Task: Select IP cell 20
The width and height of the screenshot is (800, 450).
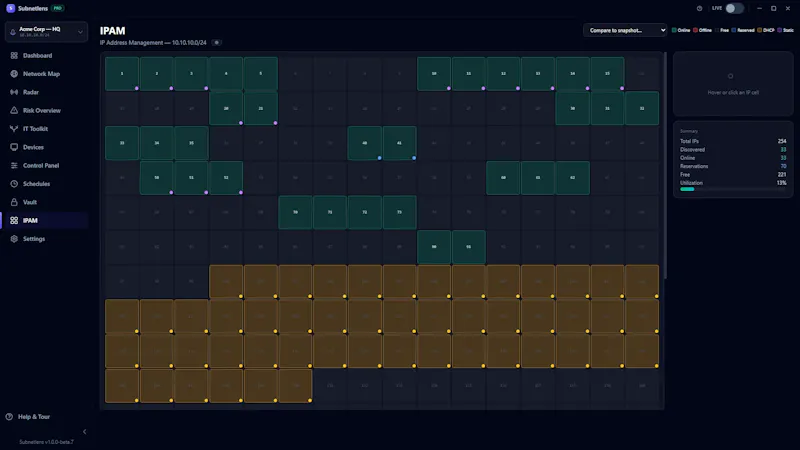Action: click(x=226, y=108)
